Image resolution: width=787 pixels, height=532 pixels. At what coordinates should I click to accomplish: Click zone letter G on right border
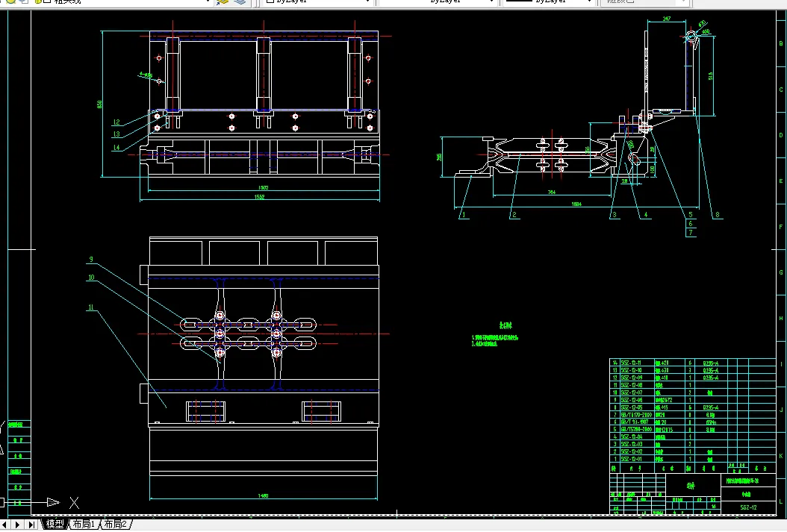click(x=781, y=273)
